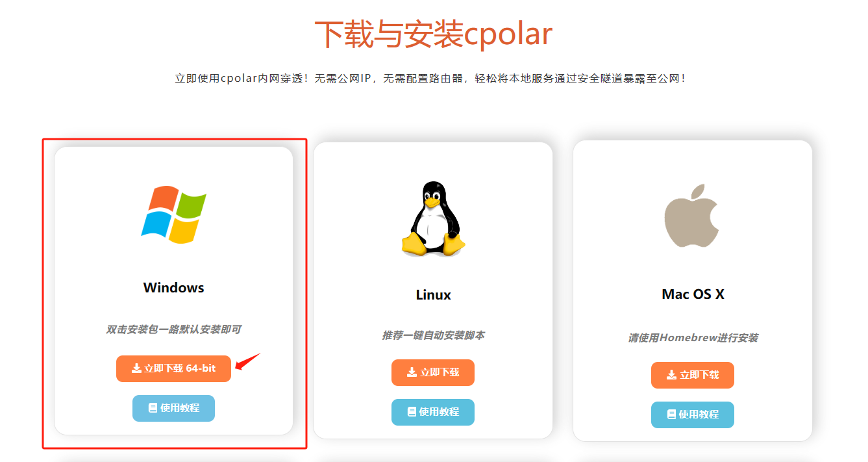Open the Windows 使用教程 tutorial
This screenshot has width=868, height=462.
(x=173, y=408)
